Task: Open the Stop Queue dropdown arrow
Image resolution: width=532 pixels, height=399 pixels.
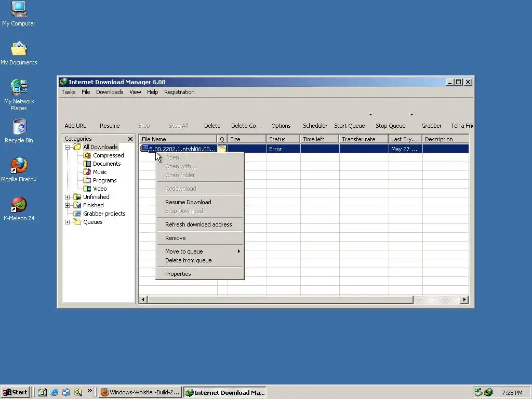Action: [x=411, y=115]
